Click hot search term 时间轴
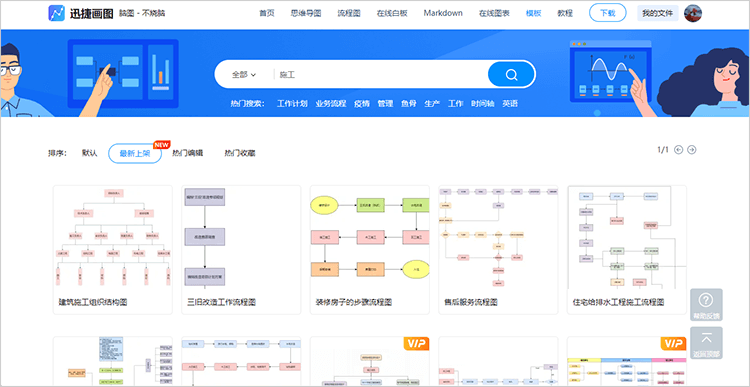The height and width of the screenshot is (387, 750). tap(483, 103)
